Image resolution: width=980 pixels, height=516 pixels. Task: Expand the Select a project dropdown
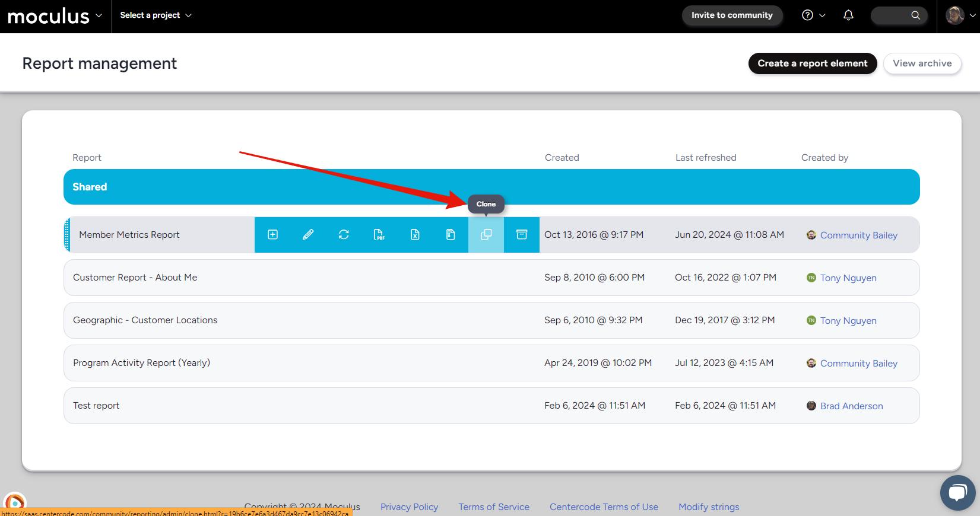[x=156, y=15]
